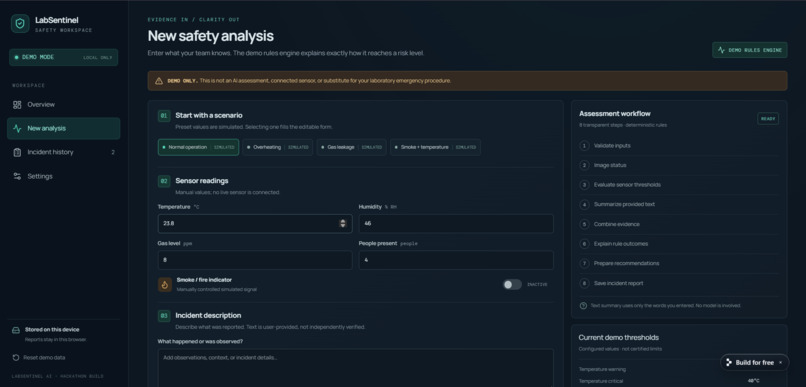Click the Validate inputs workflow step

(679, 146)
